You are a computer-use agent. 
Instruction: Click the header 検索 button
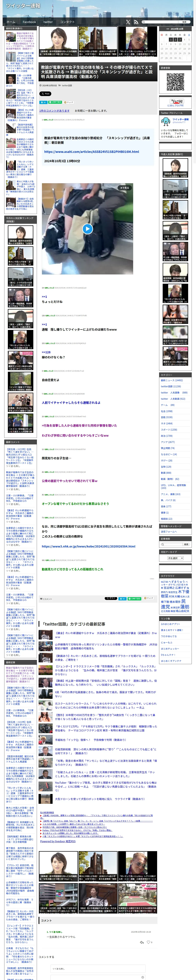(184, 22)
